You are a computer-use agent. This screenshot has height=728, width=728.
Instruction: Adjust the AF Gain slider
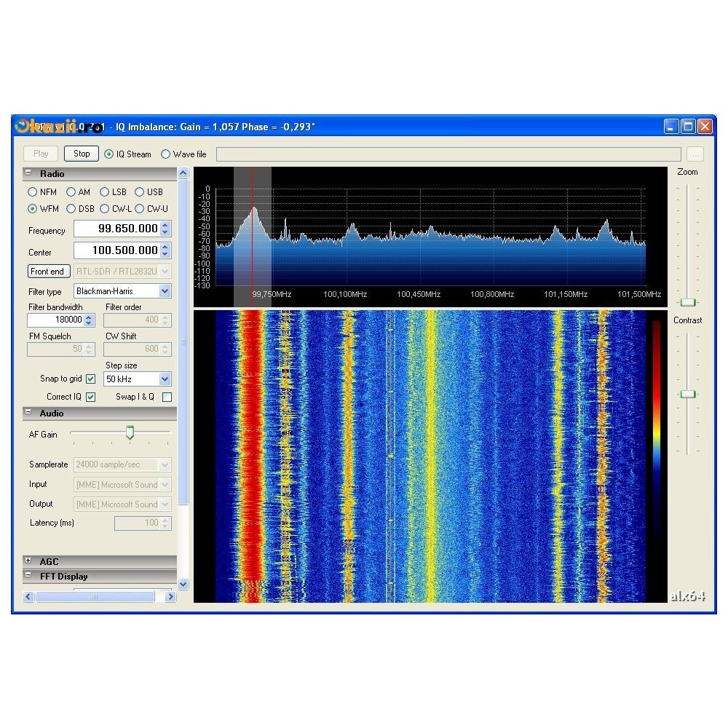(130, 433)
